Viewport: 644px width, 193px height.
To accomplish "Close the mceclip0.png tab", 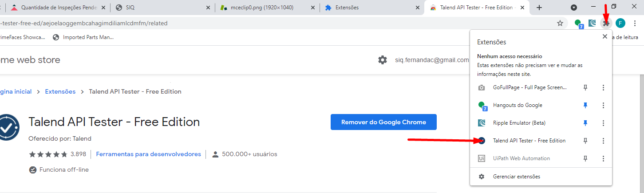I will [313, 8].
